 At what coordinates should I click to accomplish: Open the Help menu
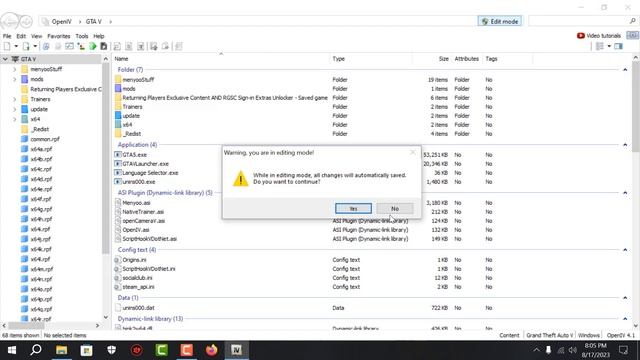(99, 36)
